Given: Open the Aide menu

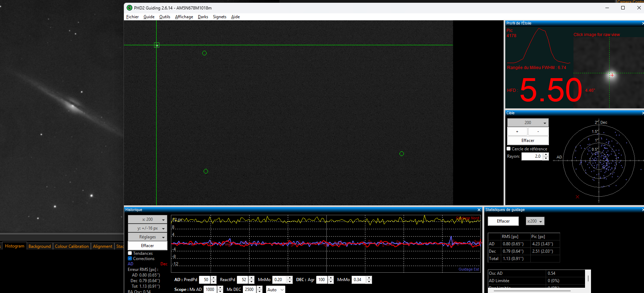Looking at the screenshot, I should pos(235,17).
